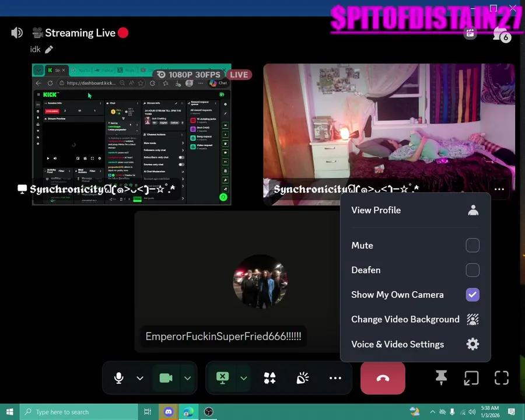
Task: Pop out the call window
Action: pos(471,378)
